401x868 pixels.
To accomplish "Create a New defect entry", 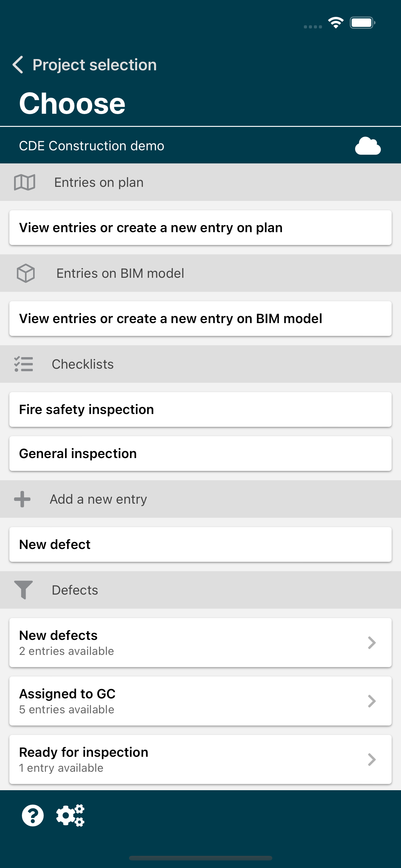I will point(201,545).
